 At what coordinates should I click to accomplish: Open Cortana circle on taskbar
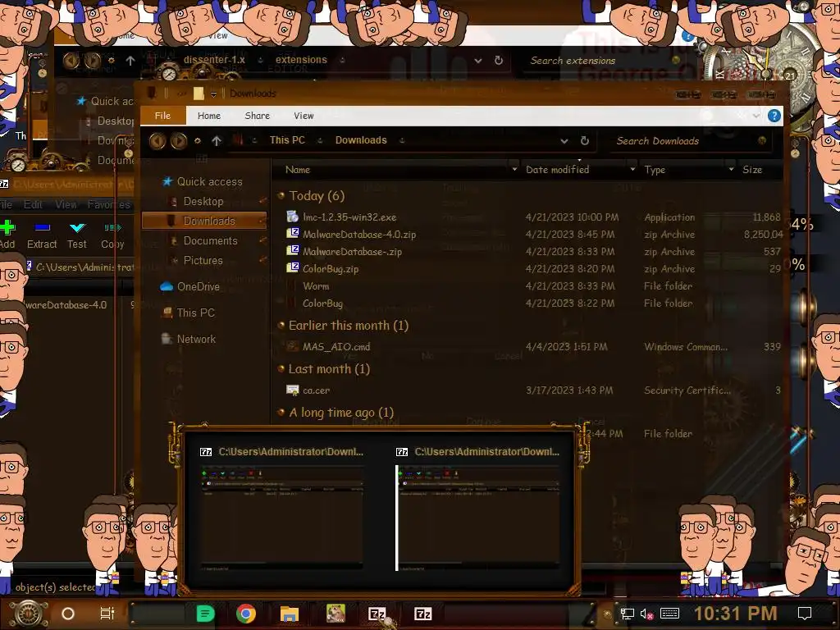pyautogui.click(x=68, y=614)
